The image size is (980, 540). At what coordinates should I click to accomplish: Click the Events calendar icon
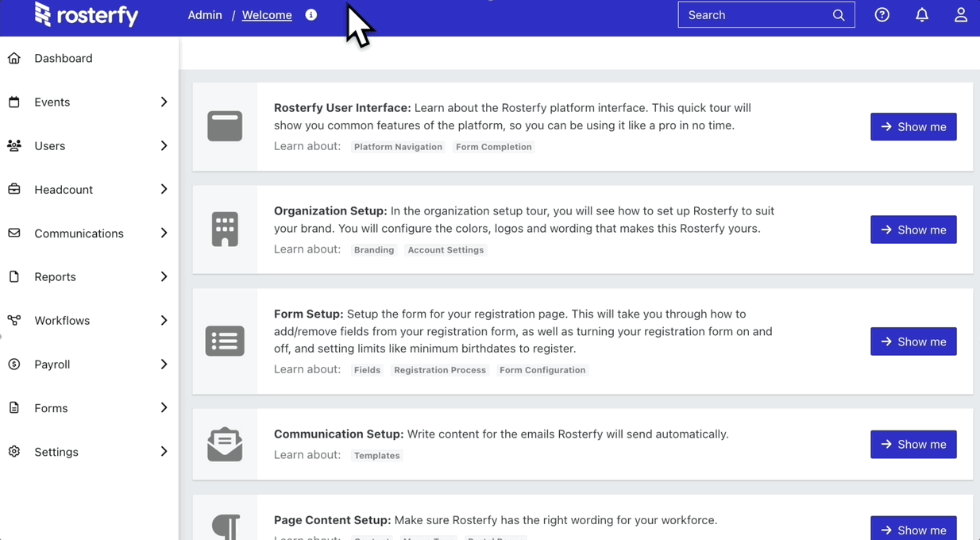click(x=14, y=102)
